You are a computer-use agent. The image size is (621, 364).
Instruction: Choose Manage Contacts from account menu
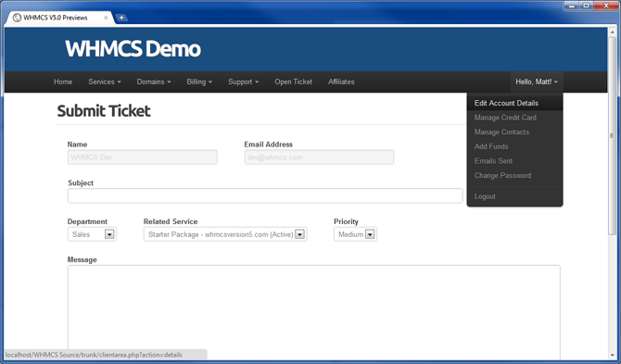514,132
